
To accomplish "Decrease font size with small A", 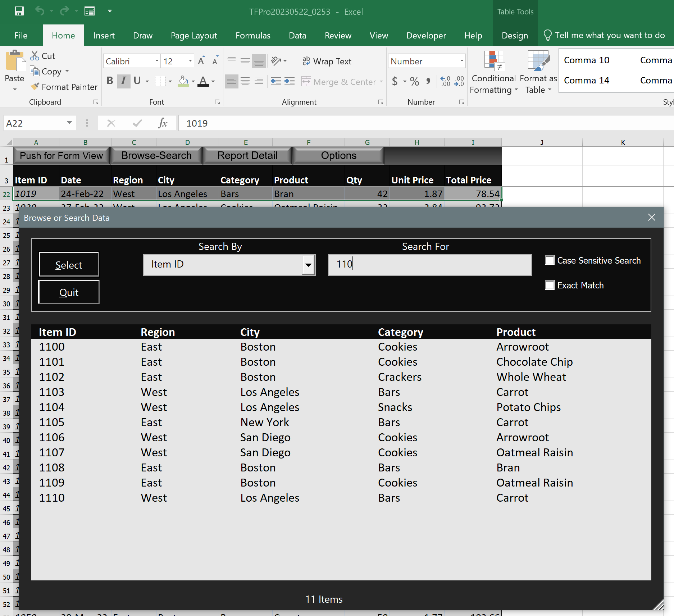I will click(x=215, y=61).
